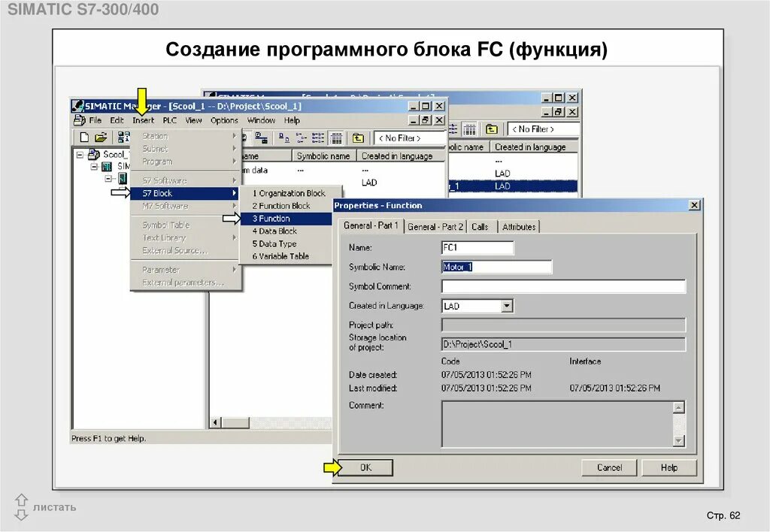Click the Open project folder icon
The width and height of the screenshot is (770, 532).
[x=101, y=138]
